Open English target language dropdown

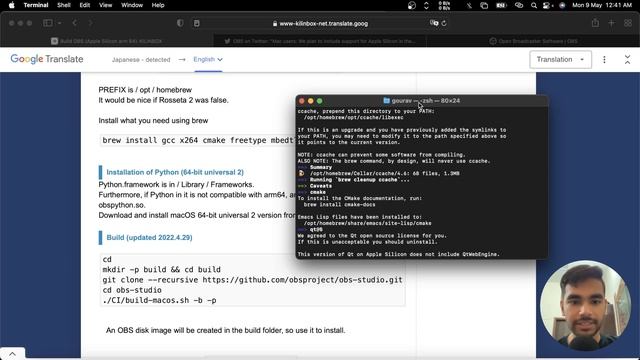pyautogui.click(x=208, y=60)
